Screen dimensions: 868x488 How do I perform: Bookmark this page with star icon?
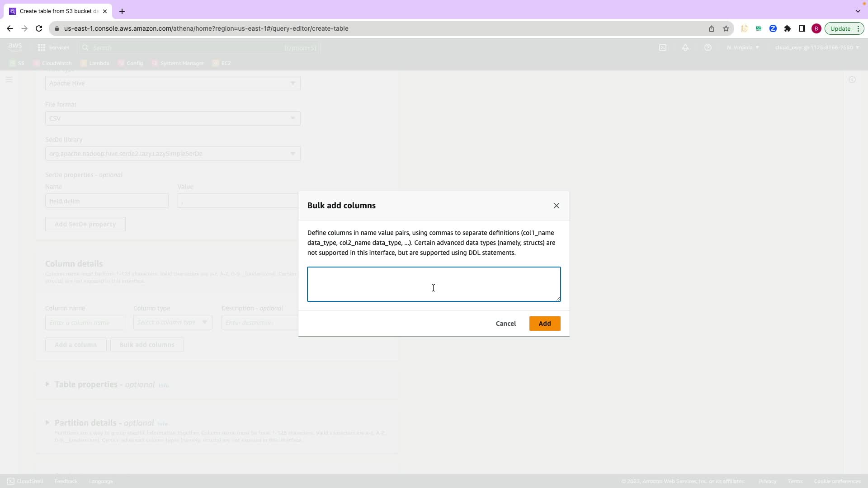pyautogui.click(x=726, y=28)
